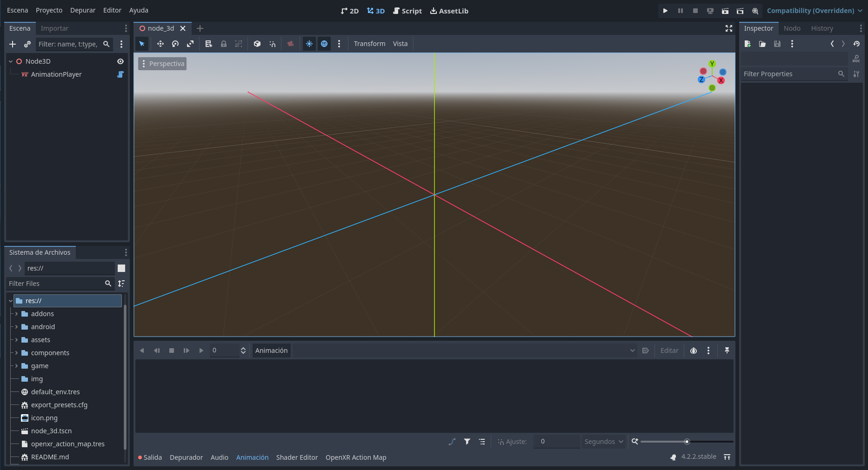Open the AssetLib workspace
Screen dimensions: 868x470
pos(449,11)
